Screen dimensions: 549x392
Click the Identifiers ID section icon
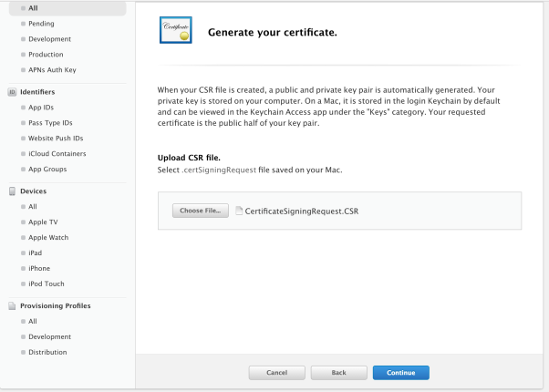[12, 92]
